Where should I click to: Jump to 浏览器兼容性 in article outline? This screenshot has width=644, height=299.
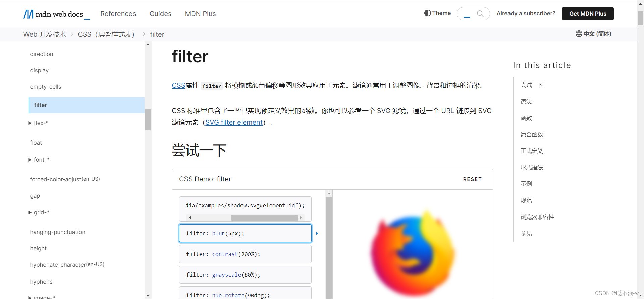[x=537, y=217]
